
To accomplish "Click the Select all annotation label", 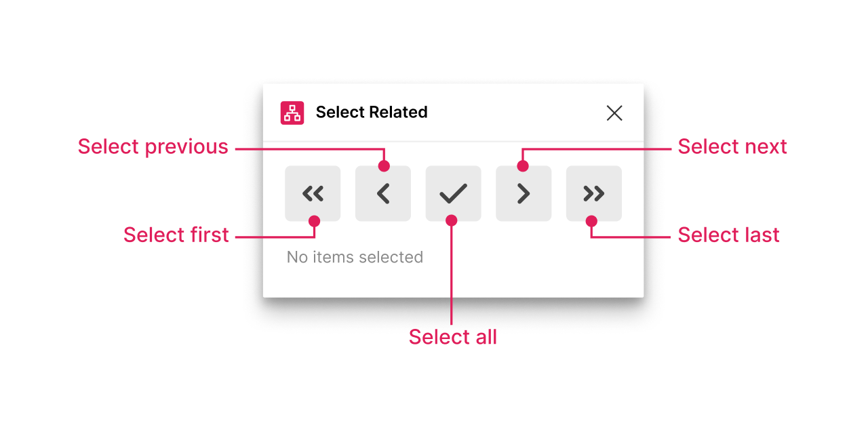I will click(452, 336).
